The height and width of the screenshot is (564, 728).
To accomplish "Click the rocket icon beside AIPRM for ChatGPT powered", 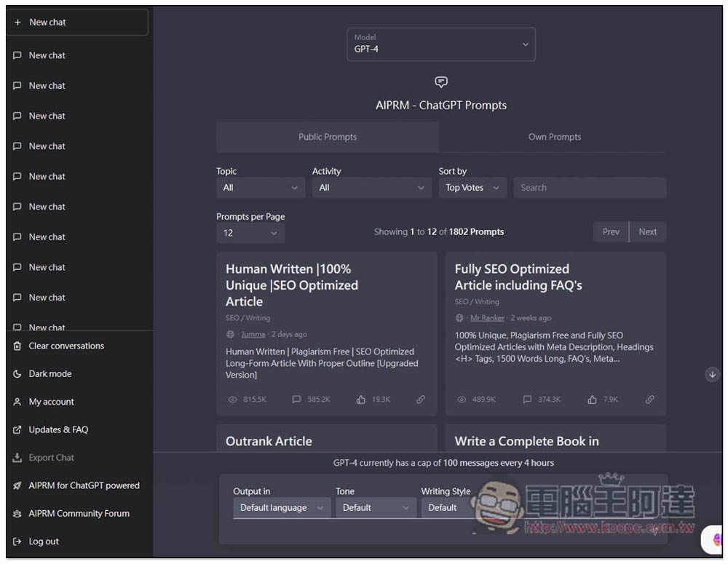I will 17,485.
